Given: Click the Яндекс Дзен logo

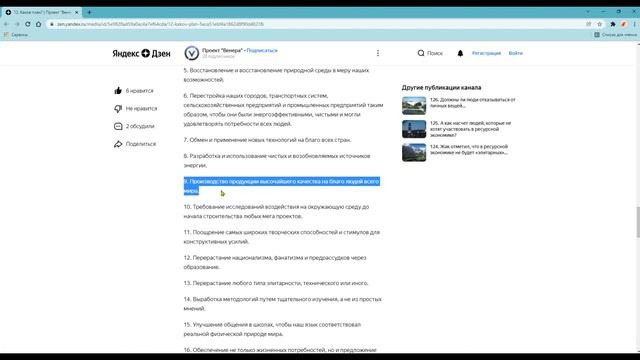Looking at the screenshot, I should coord(141,53).
